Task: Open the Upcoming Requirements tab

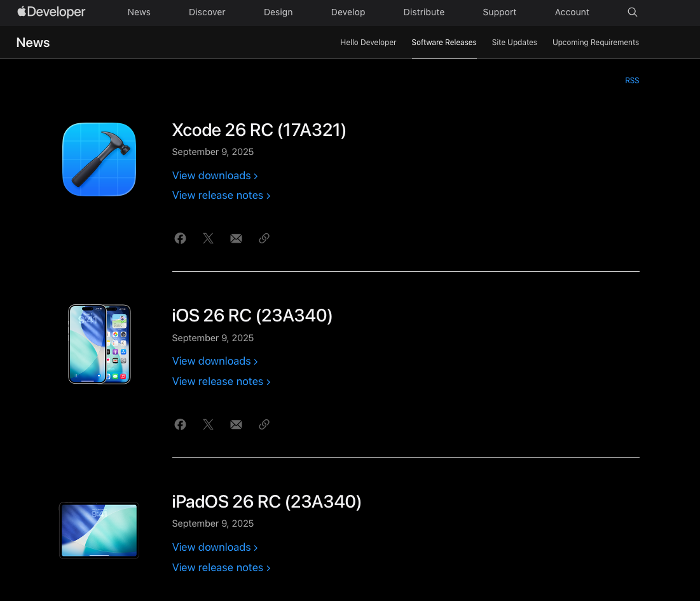Action: click(x=596, y=43)
